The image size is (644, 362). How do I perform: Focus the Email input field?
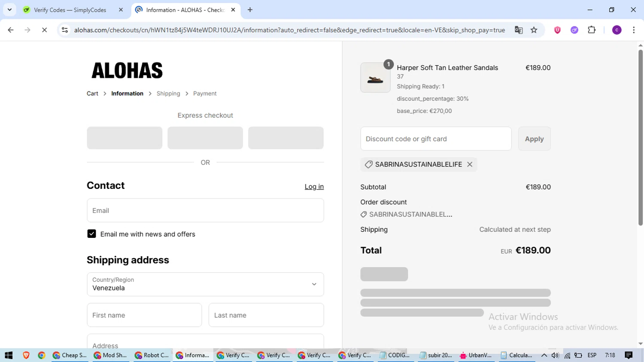(x=205, y=210)
